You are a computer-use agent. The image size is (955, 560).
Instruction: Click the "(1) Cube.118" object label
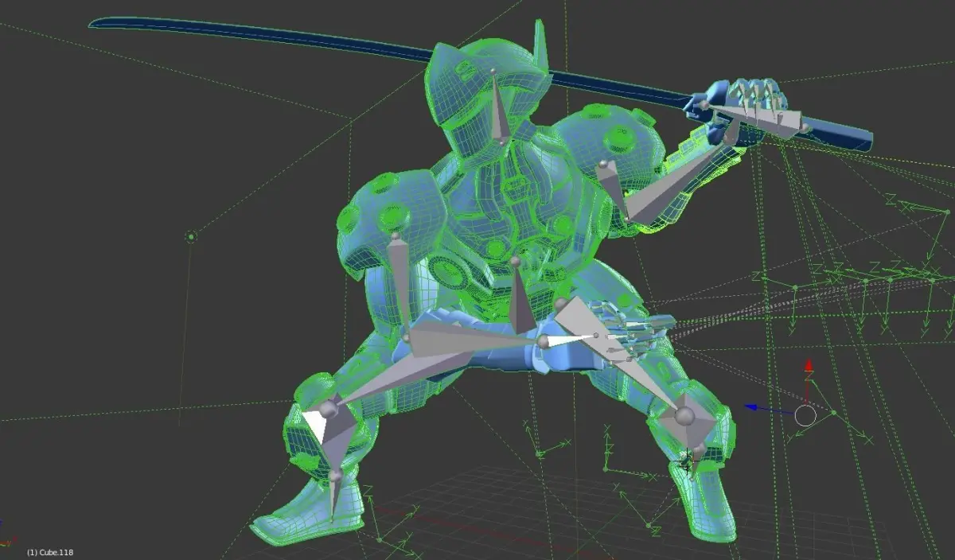[x=50, y=552]
